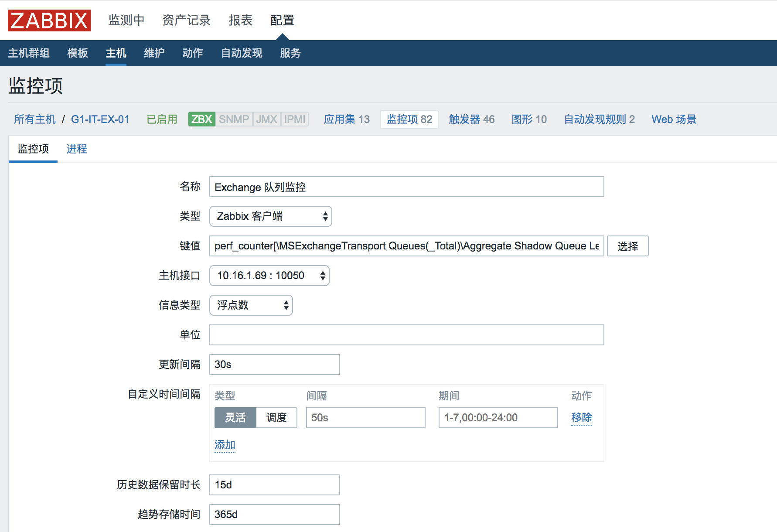Screen dimensions: 777x532
Task: Open the 主机接口 dropdown
Action: click(269, 276)
